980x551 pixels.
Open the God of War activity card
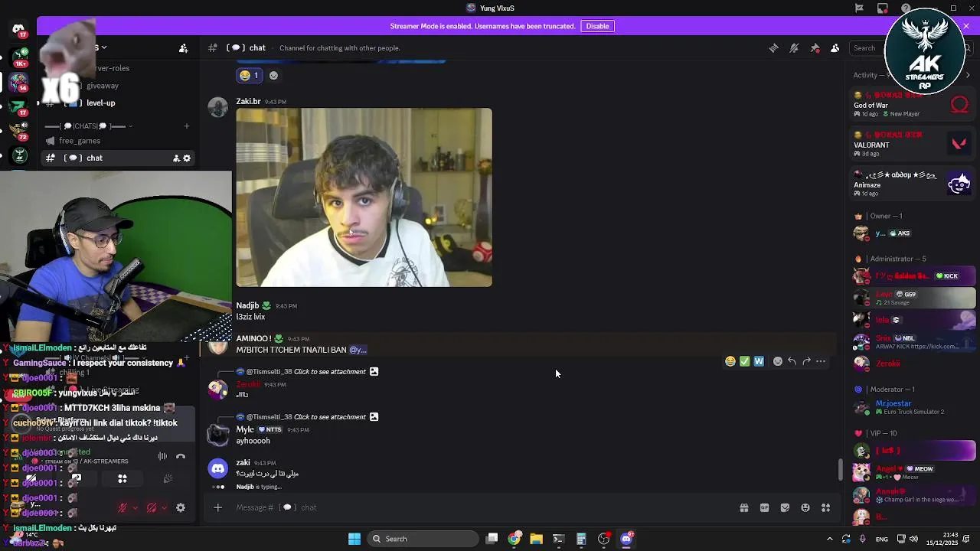[913, 106]
